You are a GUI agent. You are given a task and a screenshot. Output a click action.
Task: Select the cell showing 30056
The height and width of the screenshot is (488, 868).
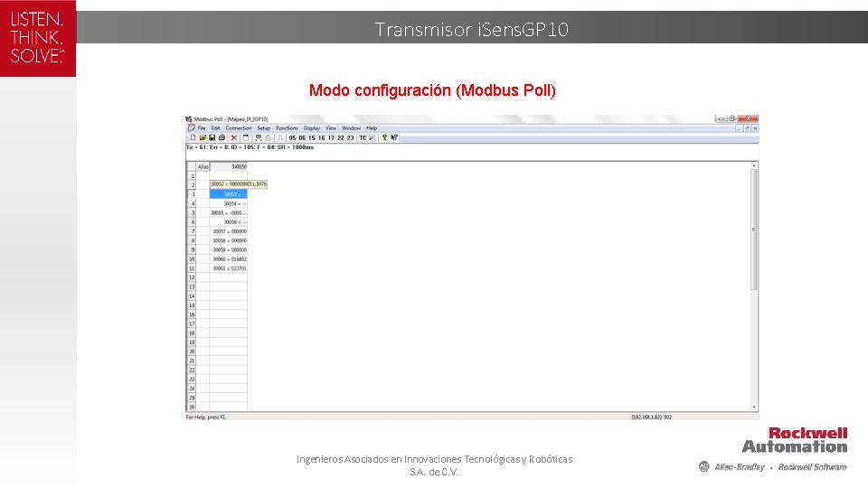coord(229,222)
